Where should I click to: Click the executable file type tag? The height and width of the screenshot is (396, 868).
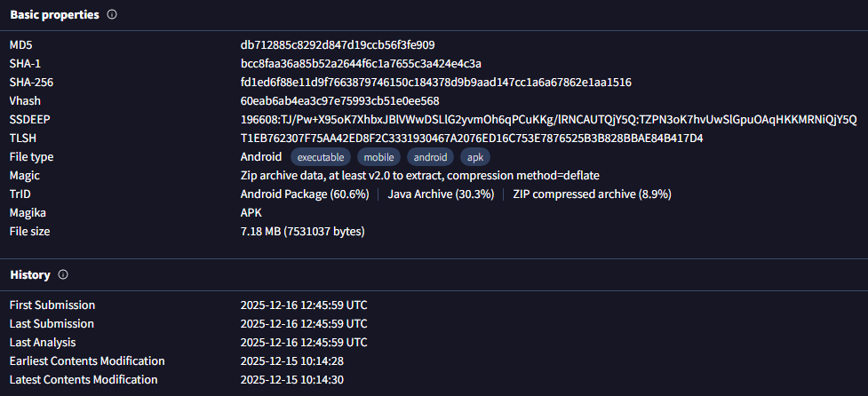tap(321, 157)
